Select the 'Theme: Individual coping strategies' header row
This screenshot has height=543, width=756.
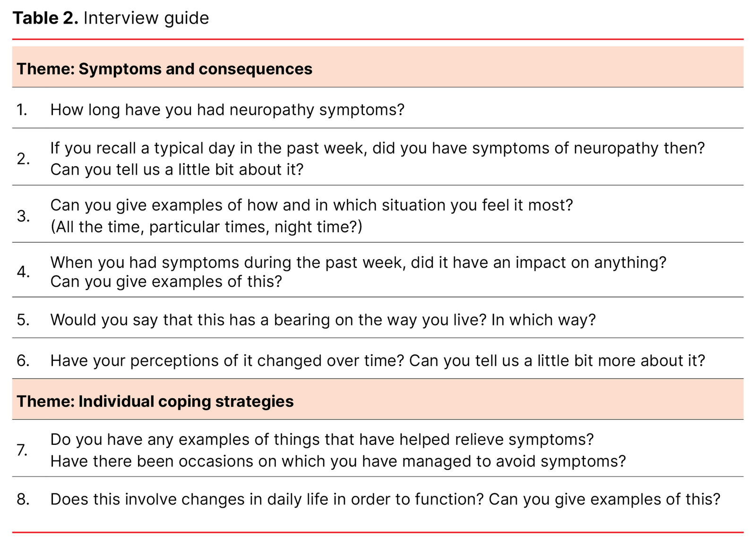click(x=155, y=401)
